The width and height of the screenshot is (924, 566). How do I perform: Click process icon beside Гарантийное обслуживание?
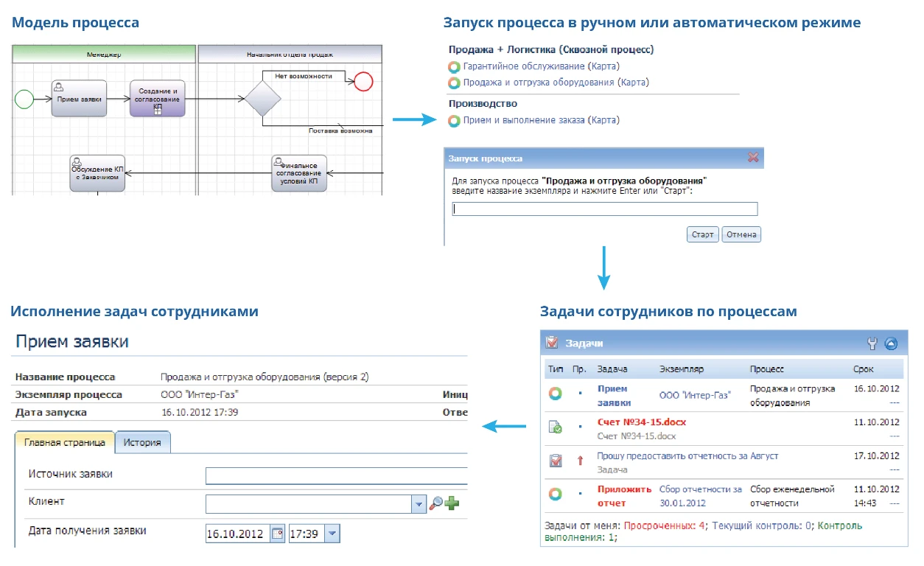click(455, 66)
